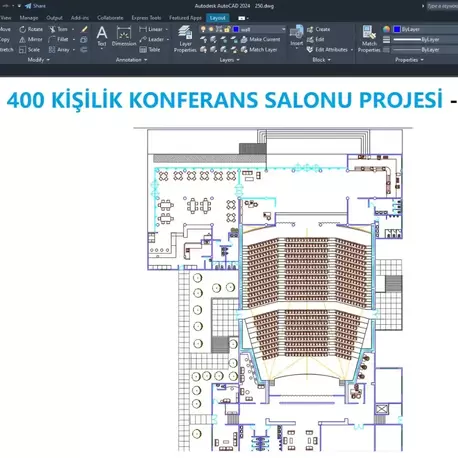Select the Leader tool

coord(152,39)
